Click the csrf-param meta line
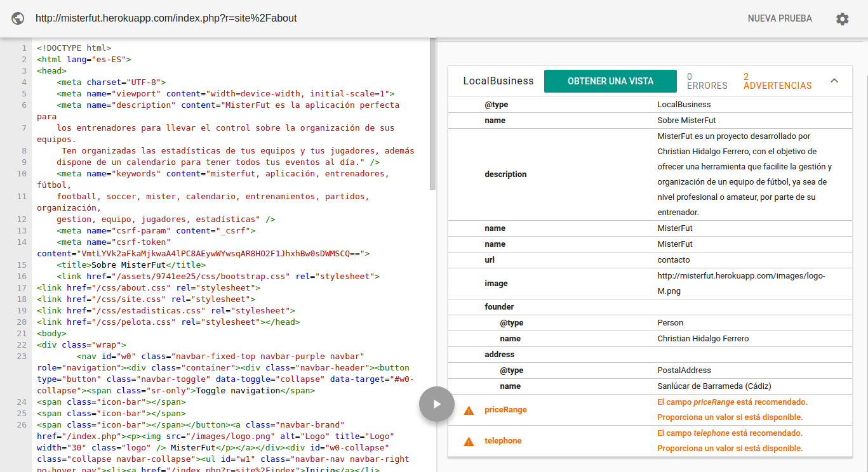Viewport: 868px width, 472px height. pyautogui.click(x=156, y=231)
